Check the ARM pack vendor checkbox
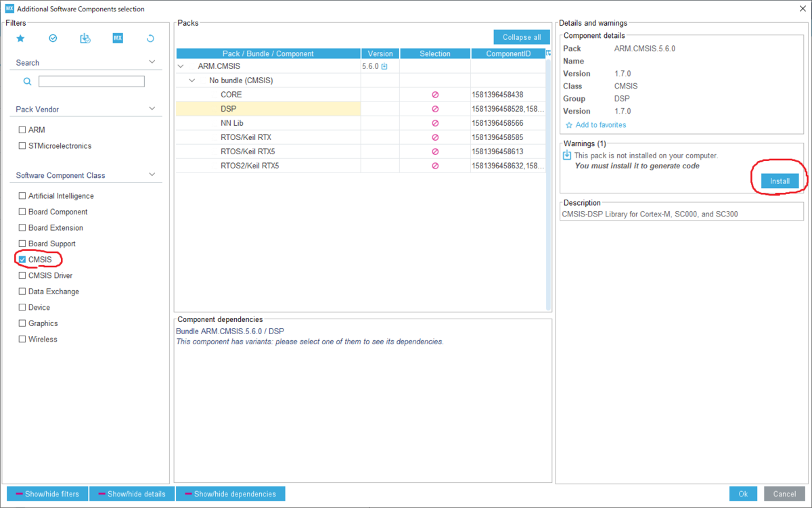 22,130
